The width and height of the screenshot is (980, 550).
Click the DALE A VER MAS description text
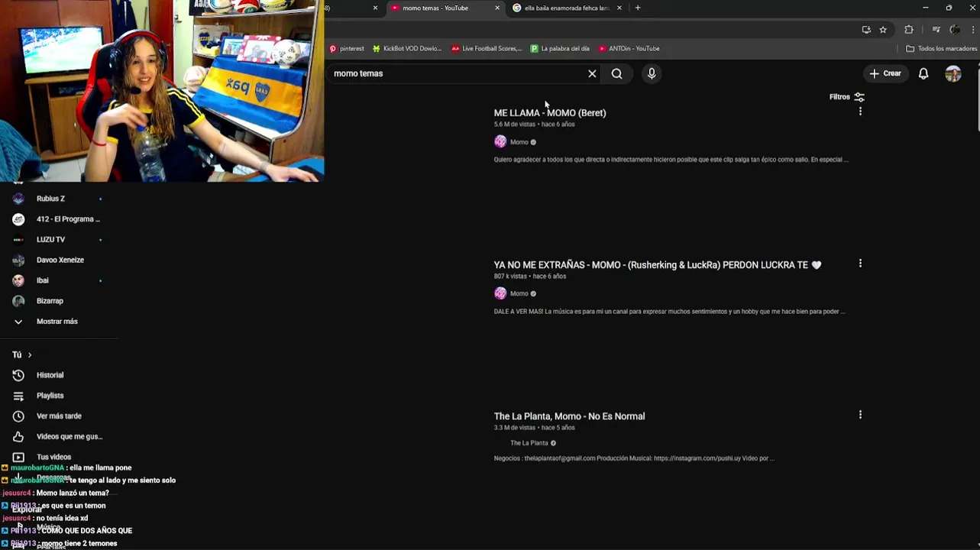[x=669, y=312]
